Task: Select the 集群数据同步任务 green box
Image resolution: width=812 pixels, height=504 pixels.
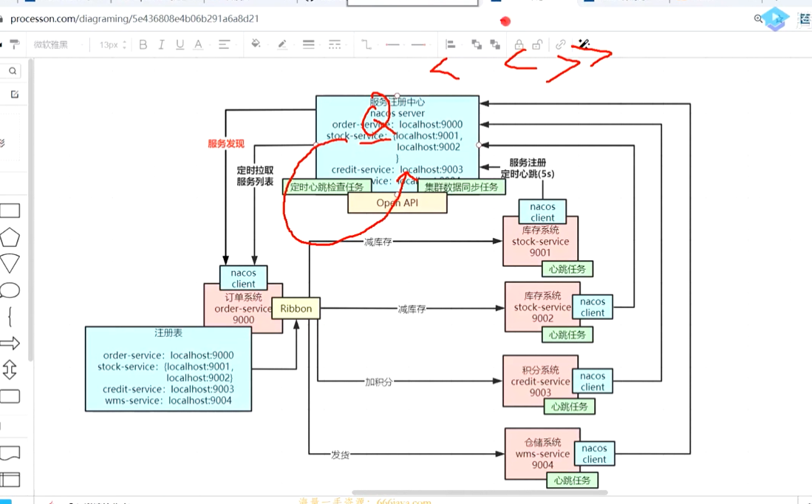Action: pos(461,187)
